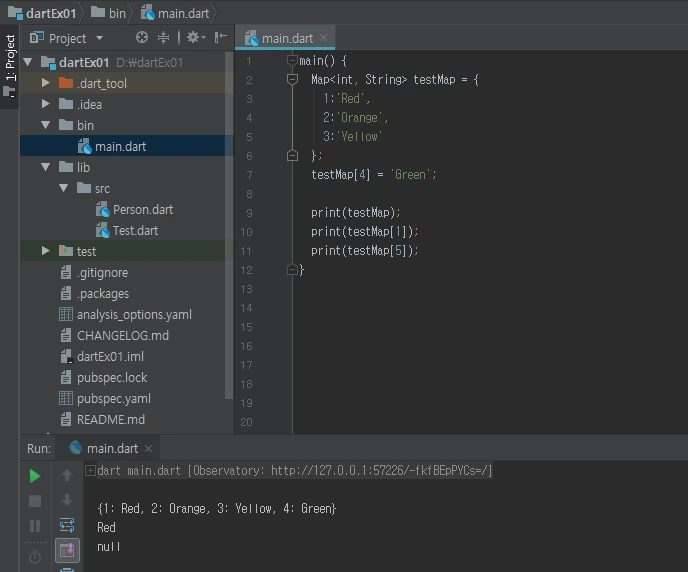Image resolution: width=688 pixels, height=572 pixels.
Task: Select CHANGELOG.md file
Action: click(x=122, y=336)
